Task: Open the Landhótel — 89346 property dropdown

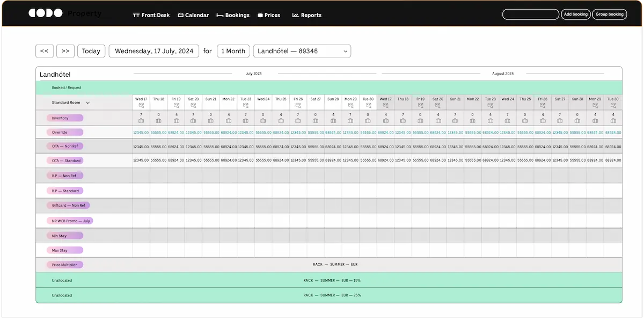Action: pos(302,51)
